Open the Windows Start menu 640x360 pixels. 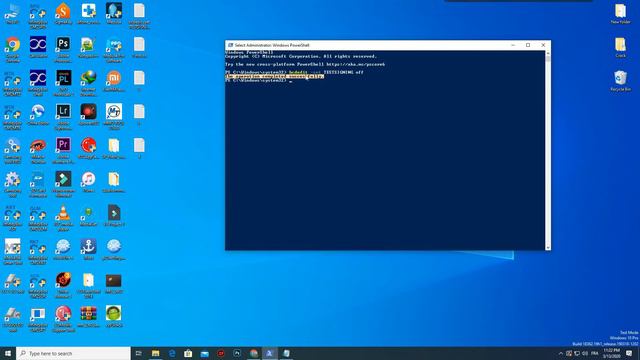point(8,353)
